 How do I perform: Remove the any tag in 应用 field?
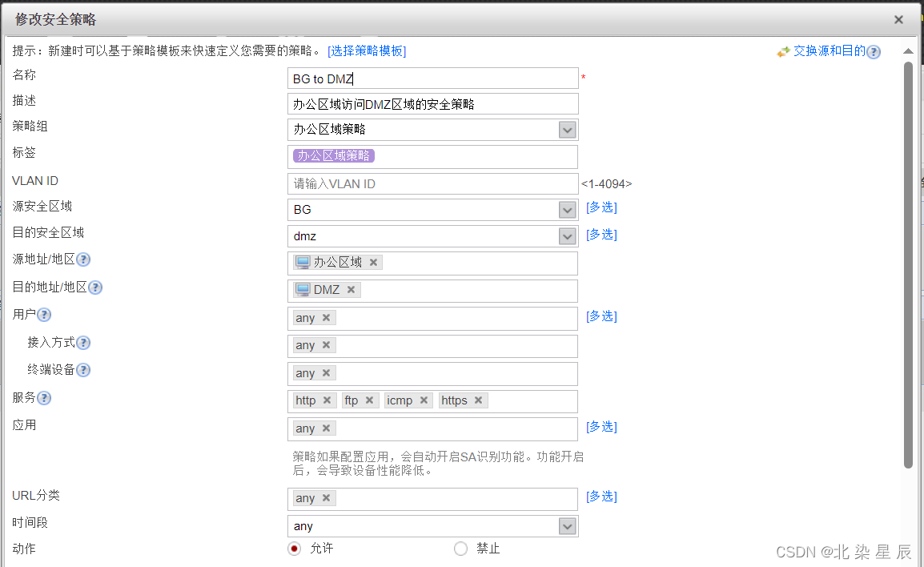(326, 428)
